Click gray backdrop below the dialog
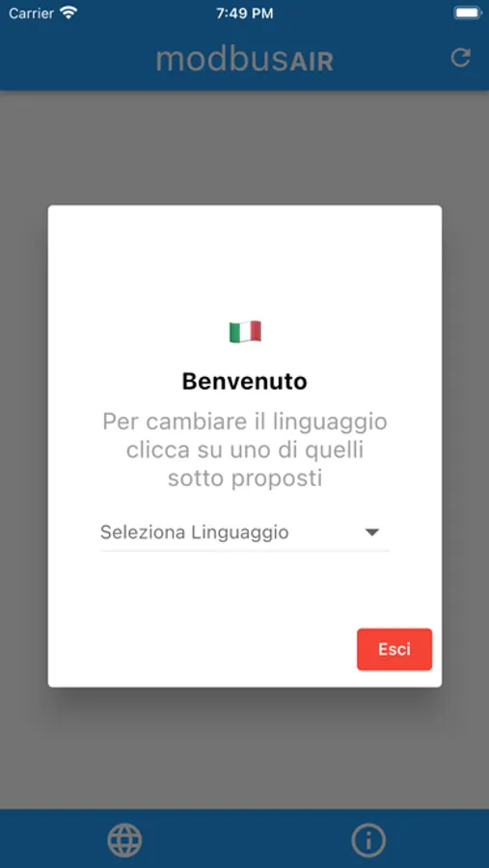489x868 pixels. point(245,747)
